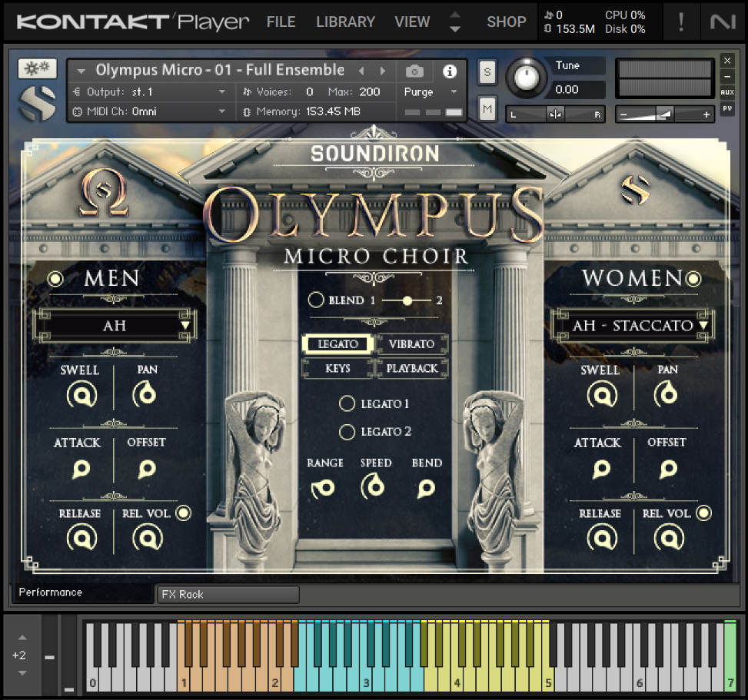The image size is (748, 700).
Task: Open the SHOP link
Action: tap(506, 22)
